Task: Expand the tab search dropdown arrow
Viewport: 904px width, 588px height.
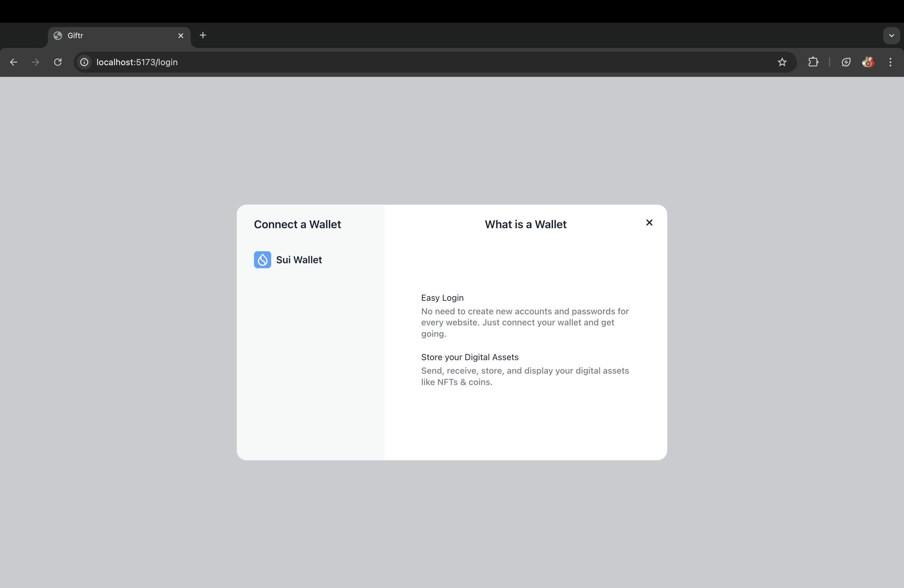Action: click(891, 35)
